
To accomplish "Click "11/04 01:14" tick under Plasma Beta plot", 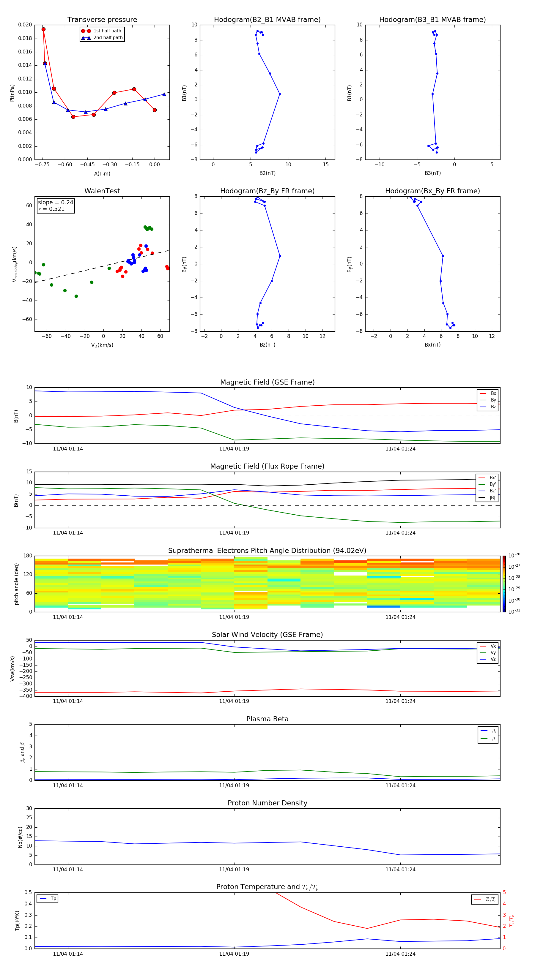I will tap(68, 785).
